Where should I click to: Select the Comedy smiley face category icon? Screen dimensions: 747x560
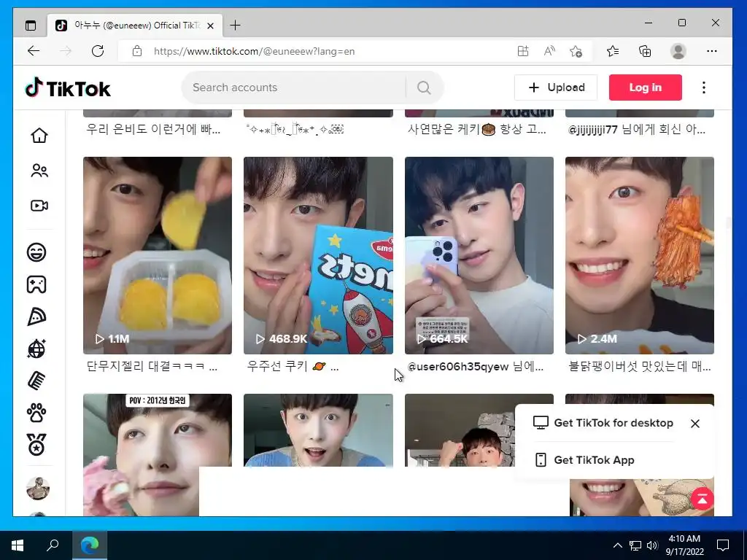pos(36,252)
